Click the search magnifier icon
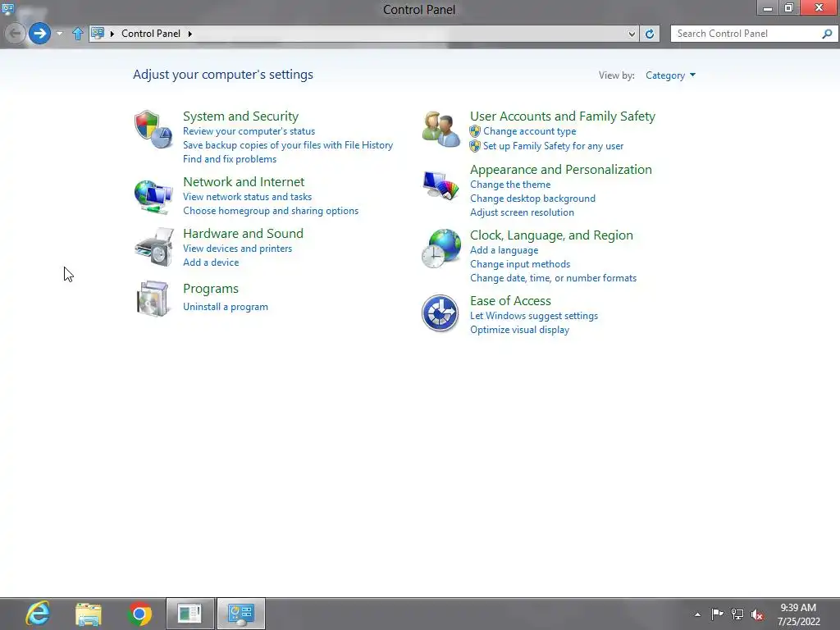The width and height of the screenshot is (840, 630). (x=827, y=34)
